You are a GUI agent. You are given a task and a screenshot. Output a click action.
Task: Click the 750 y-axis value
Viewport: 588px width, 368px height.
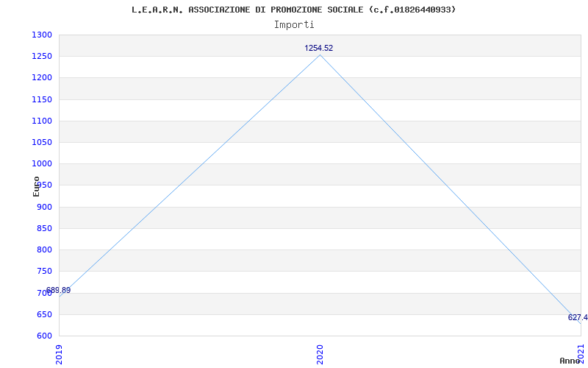[x=44, y=271]
